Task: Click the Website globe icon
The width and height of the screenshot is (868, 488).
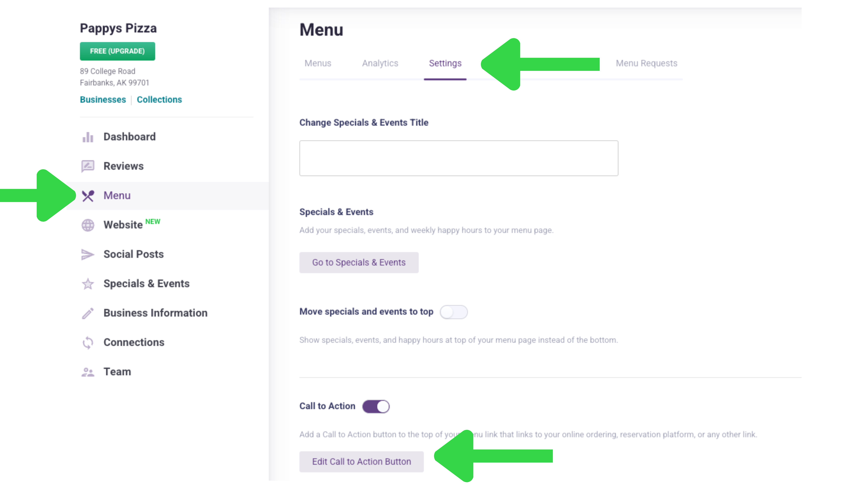Action: tap(88, 225)
